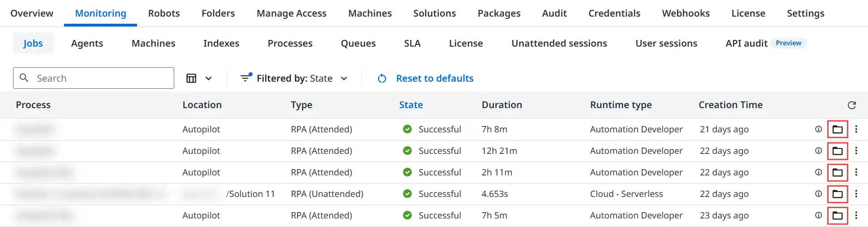Sort by the State column header

click(x=411, y=105)
